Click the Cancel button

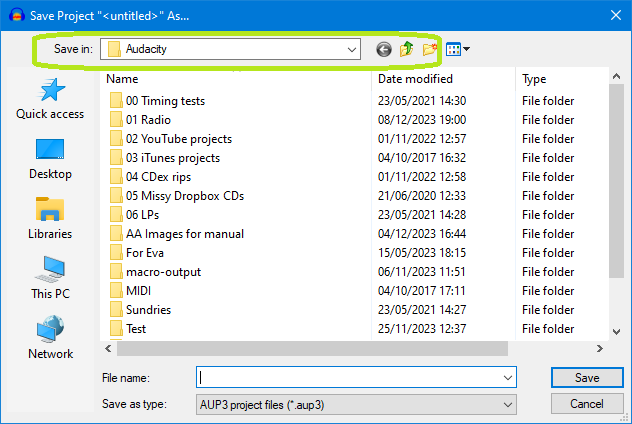coord(587,403)
